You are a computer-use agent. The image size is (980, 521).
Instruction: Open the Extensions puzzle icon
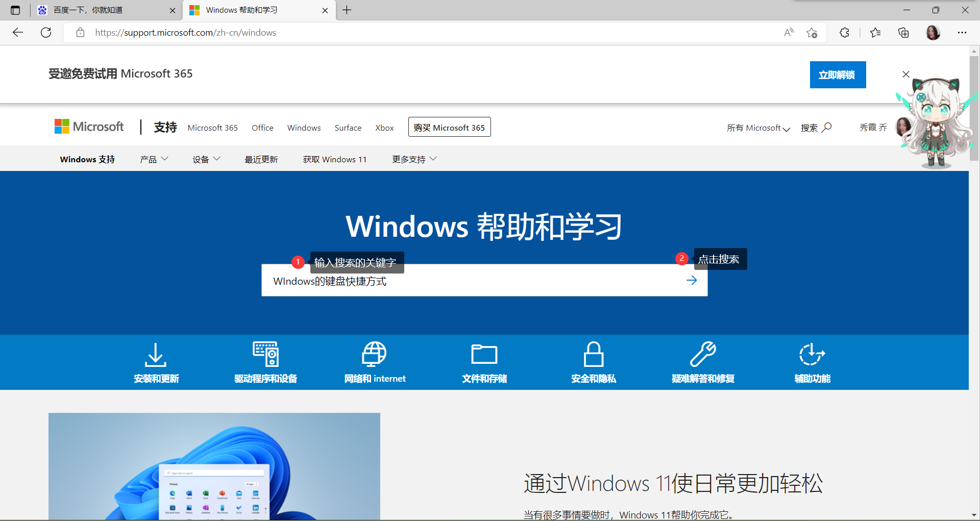coord(844,33)
